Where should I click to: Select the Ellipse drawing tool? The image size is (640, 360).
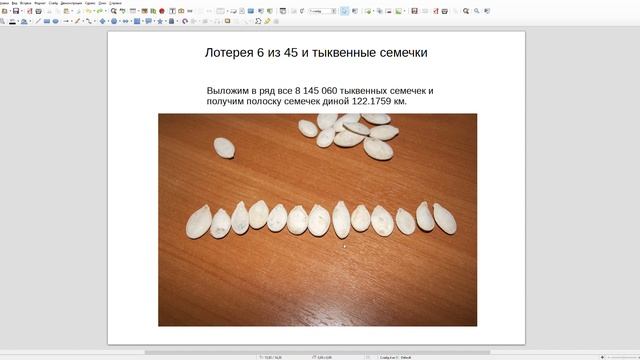pyautogui.click(x=56, y=21)
